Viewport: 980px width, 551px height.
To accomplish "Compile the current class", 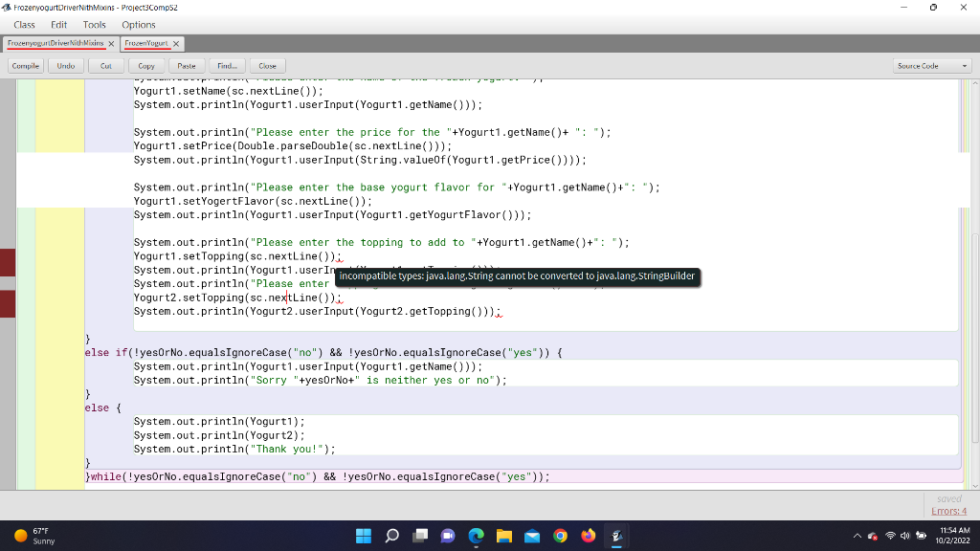I will pyautogui.click(x=25, y=65).
